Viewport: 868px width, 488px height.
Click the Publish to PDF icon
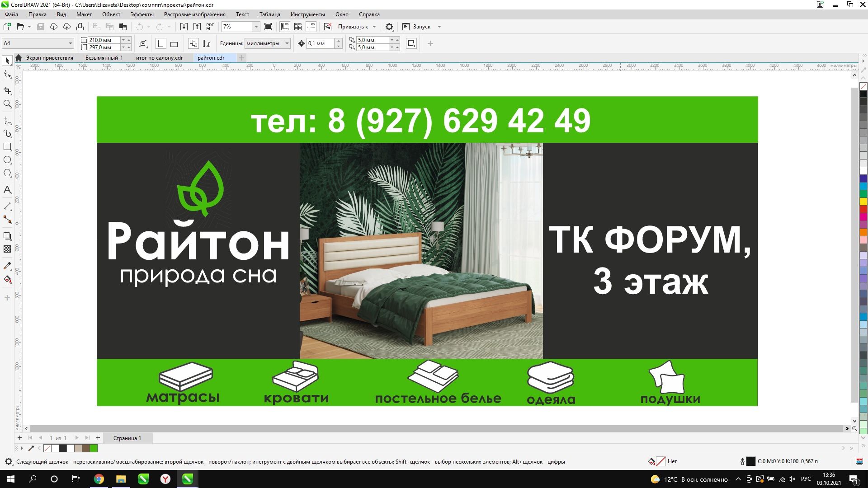point(210,27)
